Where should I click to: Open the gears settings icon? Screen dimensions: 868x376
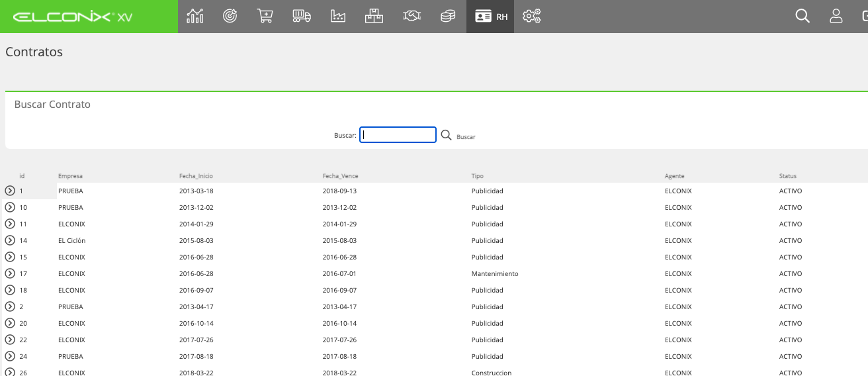click(x=532, y=17)
